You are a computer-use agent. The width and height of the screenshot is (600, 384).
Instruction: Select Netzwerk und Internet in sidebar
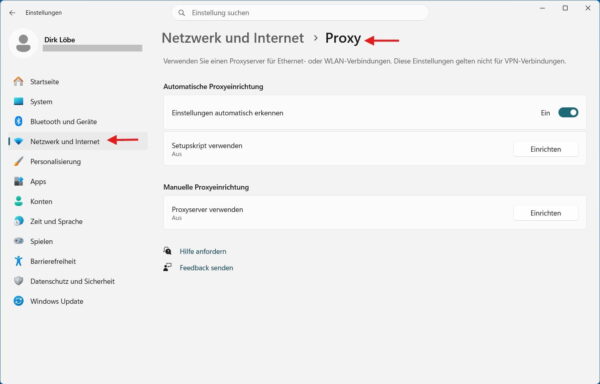78,141
